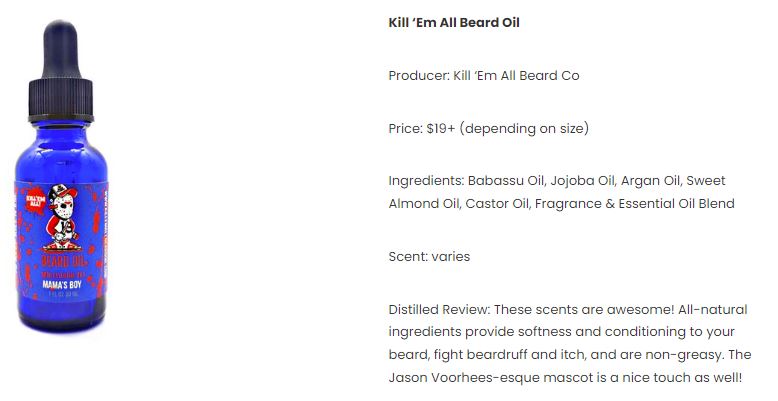The width and height of the screenshot is (778, 401).
Task: Click the blue beard oil bottle image
Action: point(61,176)
